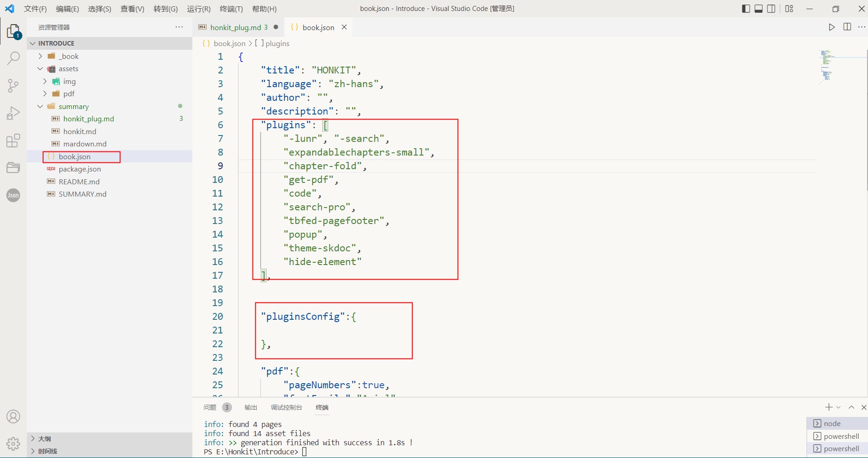Run the file with the play icon
The height and width of the screenshot is (458, 868).
pyautogui.click(x=832, y=27)
